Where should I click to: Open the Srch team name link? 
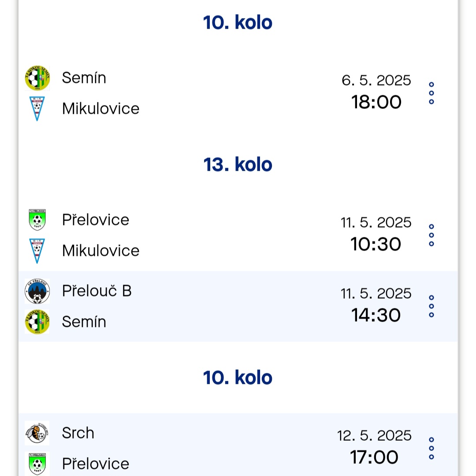click(78, 433)
